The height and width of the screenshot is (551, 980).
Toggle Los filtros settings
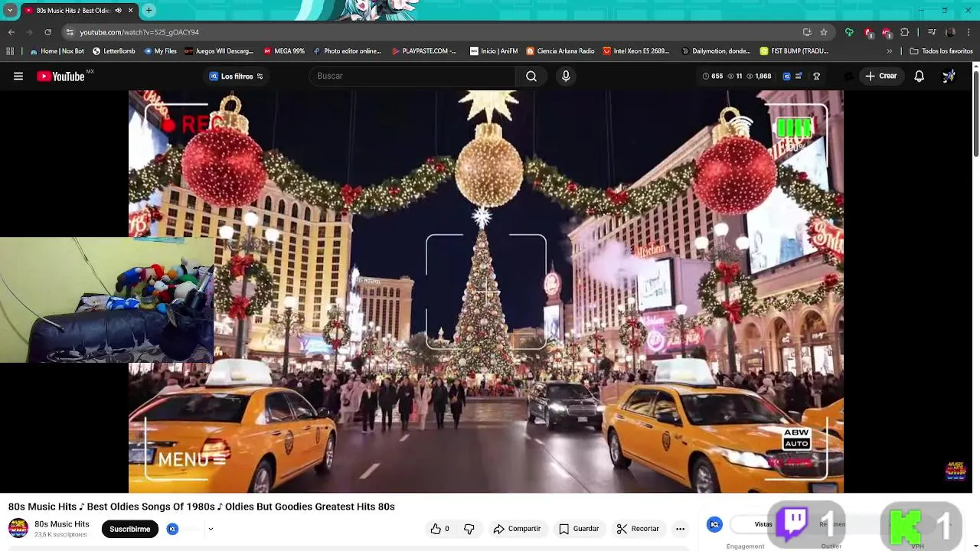[237, 76]
